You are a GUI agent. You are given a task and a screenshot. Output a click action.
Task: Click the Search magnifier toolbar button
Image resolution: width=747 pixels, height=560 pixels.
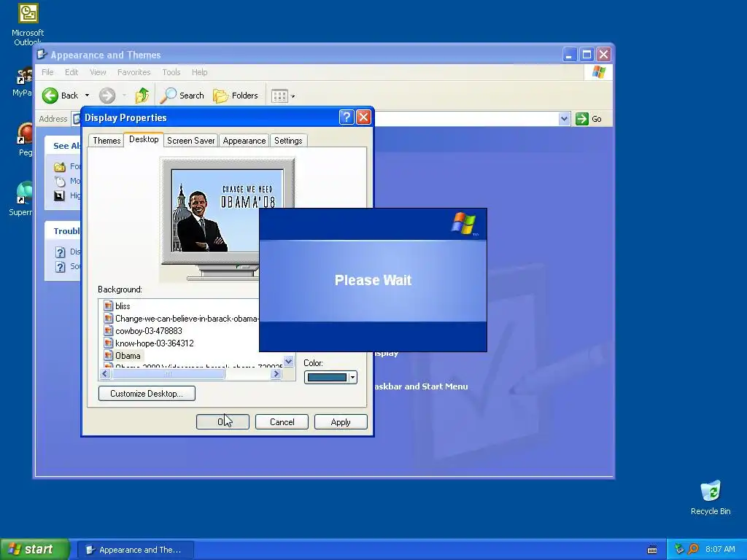[x=182, y=96]
